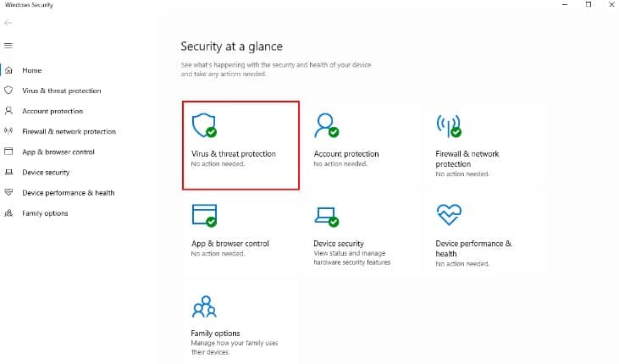Open the hamburger navigation menu
The width and height of the screenshot is (619, 364).
(8, 46)
